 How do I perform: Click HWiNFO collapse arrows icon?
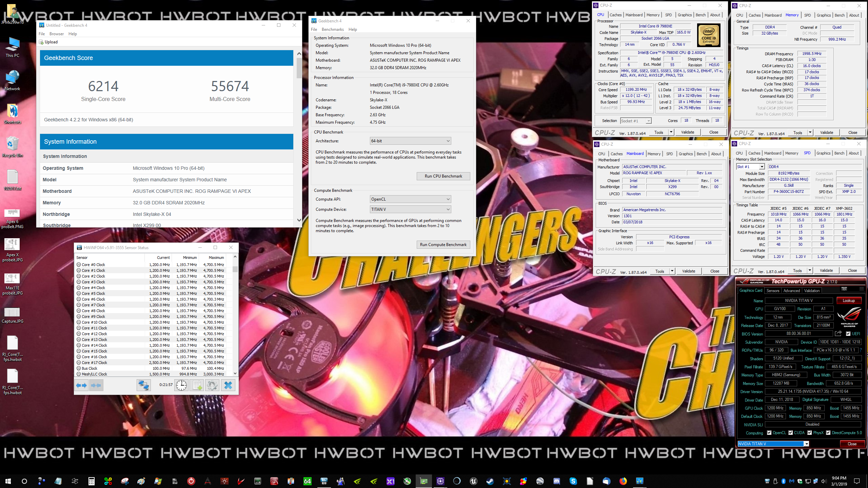coord(96,385)
